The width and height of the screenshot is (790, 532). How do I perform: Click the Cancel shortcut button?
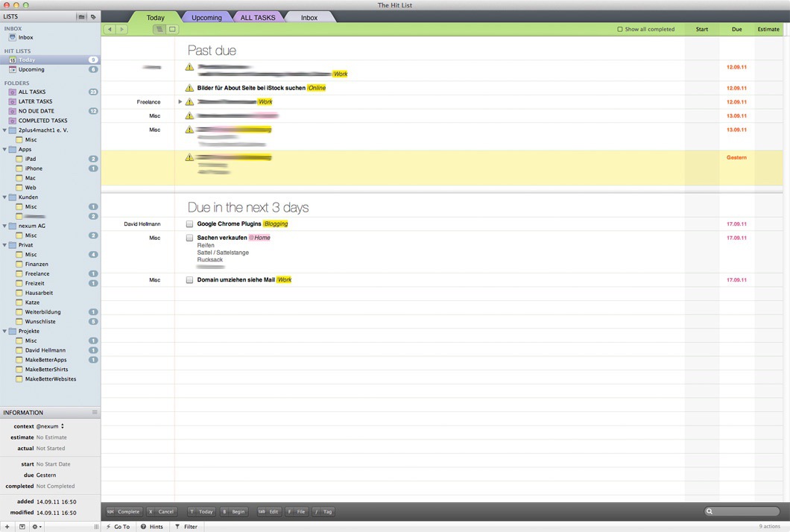click(x=161, y=511)
